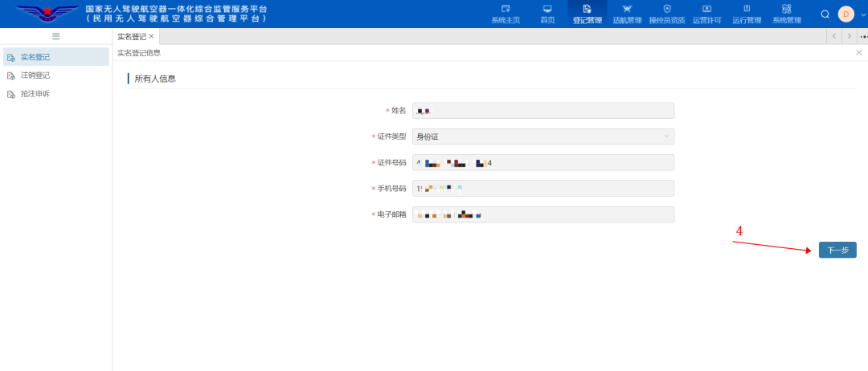868x371 pixels.
Task: Open 系统主页 in top navigation
Action: (x=506, y=14)
